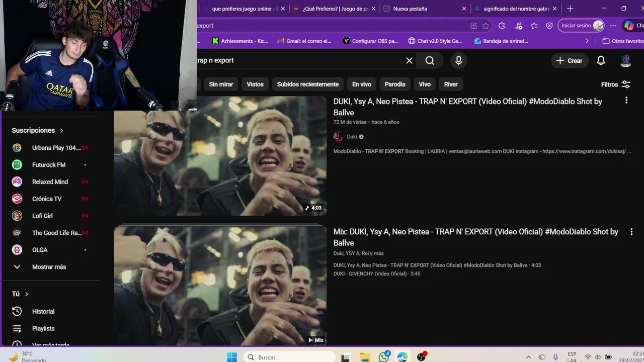Open Duki verified channel link
The height and width of the screenshot is (362, 644).
point(352,137)
